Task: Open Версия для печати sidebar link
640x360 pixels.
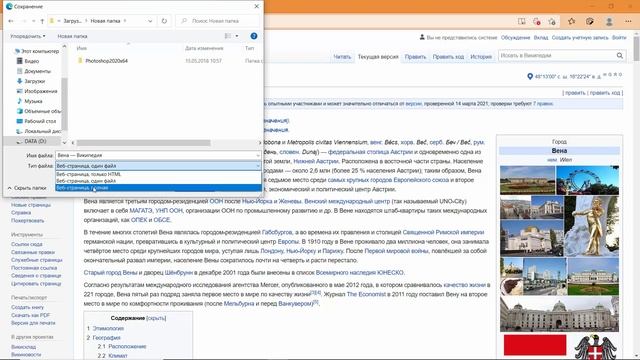Action: (x=33, y=323)
